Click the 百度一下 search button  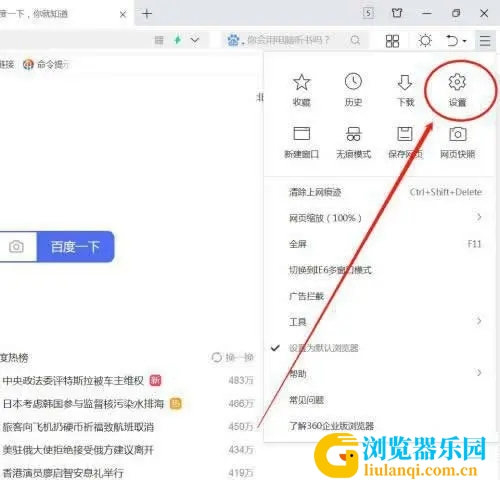pos(75,247)
